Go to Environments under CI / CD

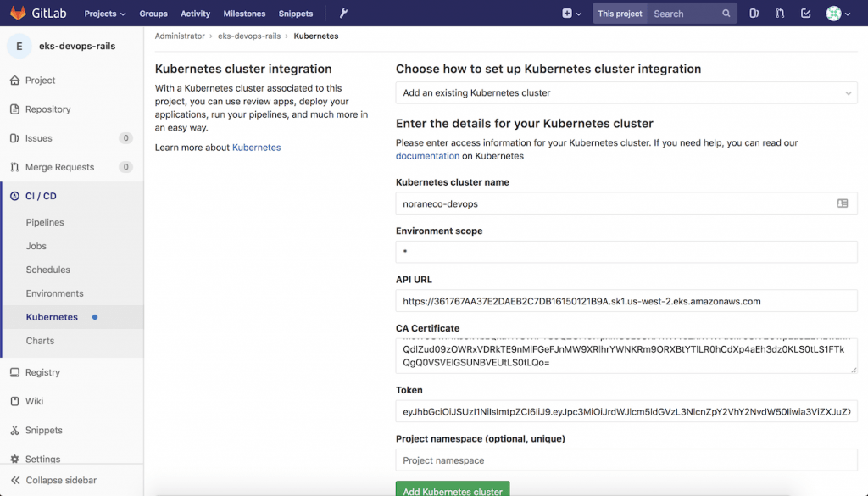(55, 293)
